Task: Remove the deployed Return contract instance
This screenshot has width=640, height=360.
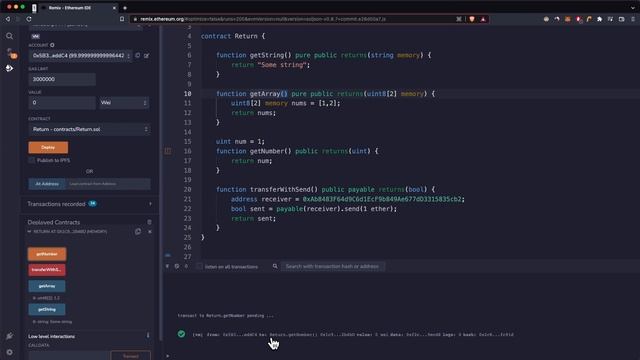Action: coord(150,231)
